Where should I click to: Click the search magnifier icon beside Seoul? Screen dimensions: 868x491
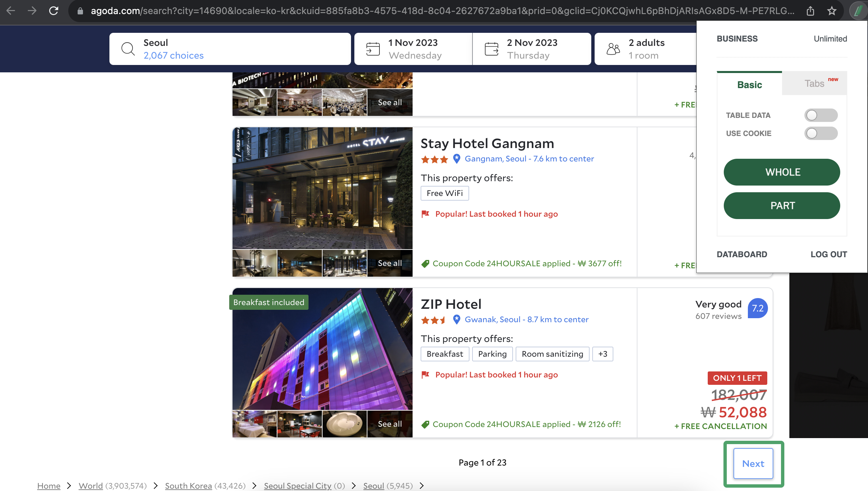coord(128,49)
